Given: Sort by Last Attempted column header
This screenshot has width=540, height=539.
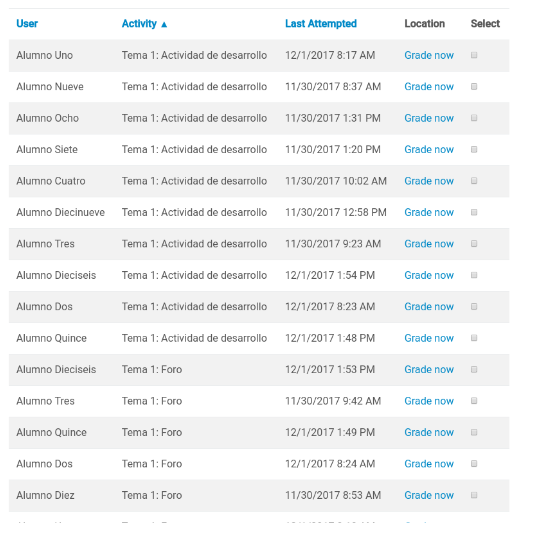Looking at the screenshot, I should [321, 23].
